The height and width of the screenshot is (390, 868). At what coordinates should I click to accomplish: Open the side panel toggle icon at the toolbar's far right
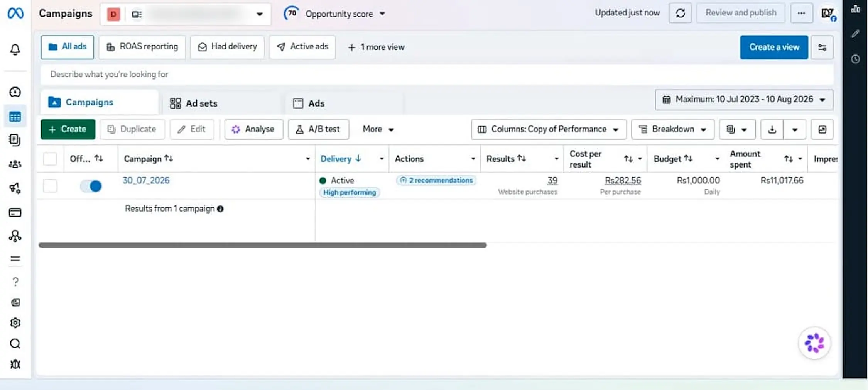pyautogui.click(x=822, y=129)
